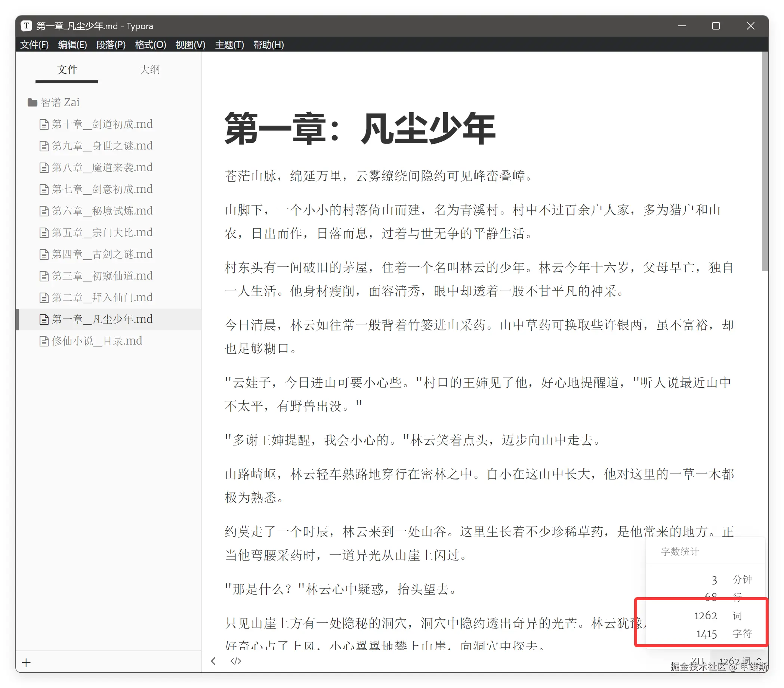Collapse word count popup via caret arrow

click(x=759, y=659)
